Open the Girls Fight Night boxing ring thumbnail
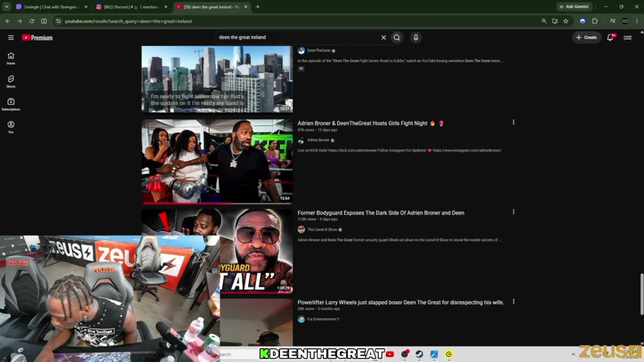The width and height of the screenshot is (644, 362). click(x=217, y=161)
